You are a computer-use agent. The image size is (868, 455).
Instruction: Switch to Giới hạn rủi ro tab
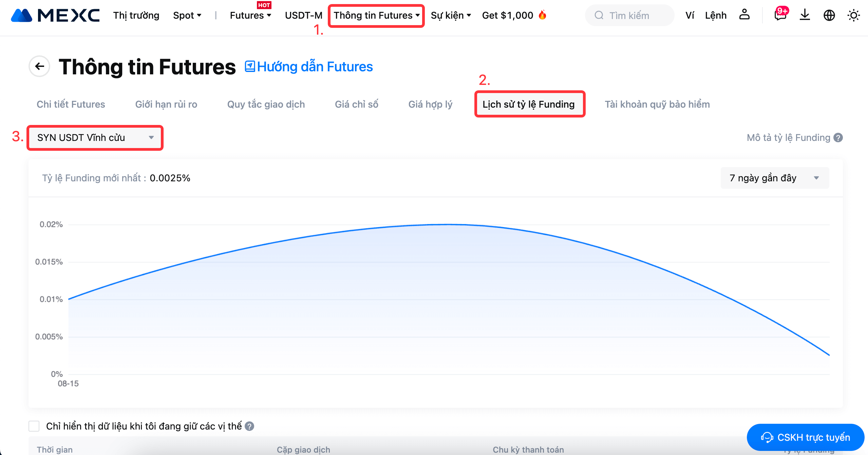[166, 104]
